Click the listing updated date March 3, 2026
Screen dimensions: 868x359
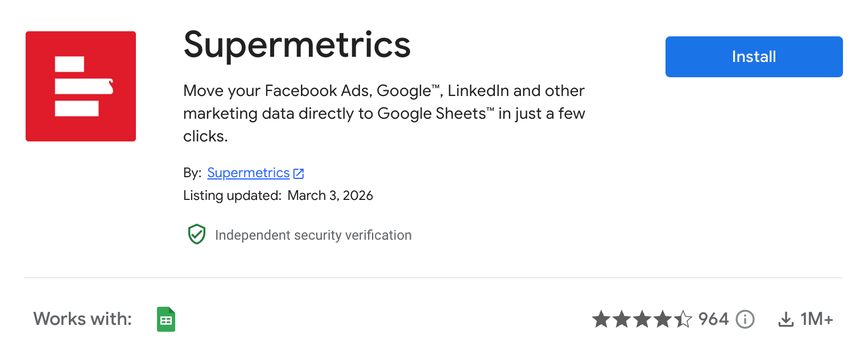330,196
